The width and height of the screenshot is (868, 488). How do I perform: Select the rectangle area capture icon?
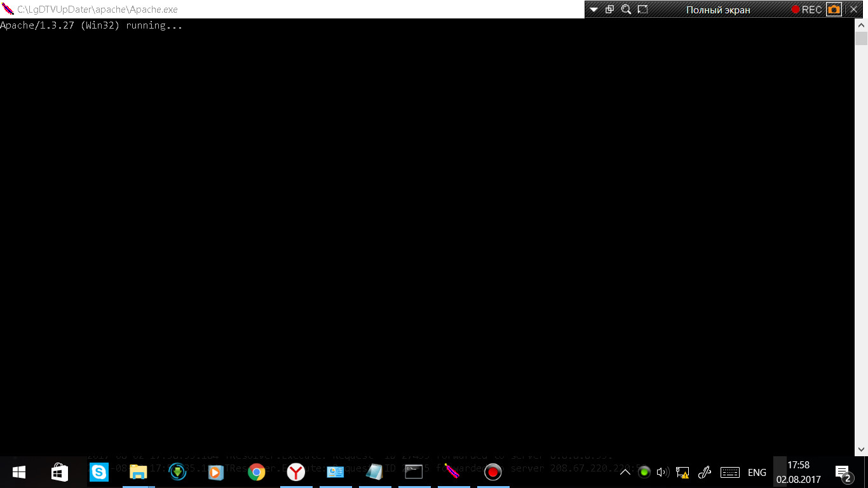point(643,10)
